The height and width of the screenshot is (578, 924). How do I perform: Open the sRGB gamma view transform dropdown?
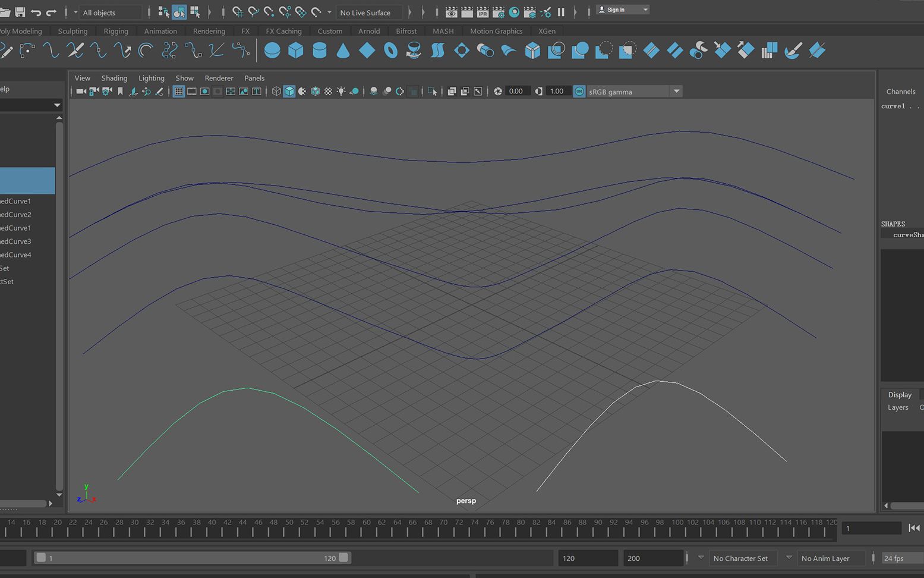click(676, 92)
